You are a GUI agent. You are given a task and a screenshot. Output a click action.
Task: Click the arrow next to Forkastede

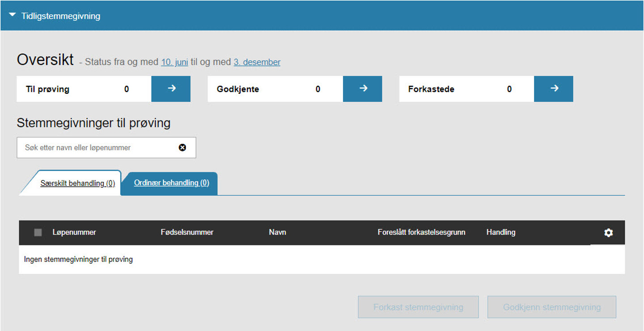(554, 89)
